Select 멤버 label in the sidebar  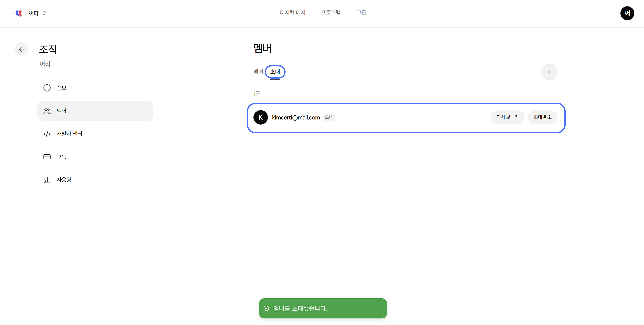click(x=61, y=111)
